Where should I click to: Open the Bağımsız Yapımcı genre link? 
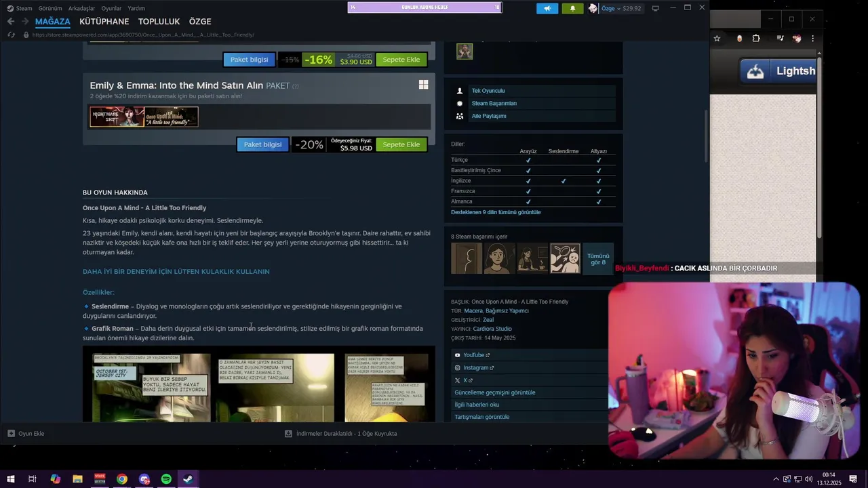(x=507, y=311)
